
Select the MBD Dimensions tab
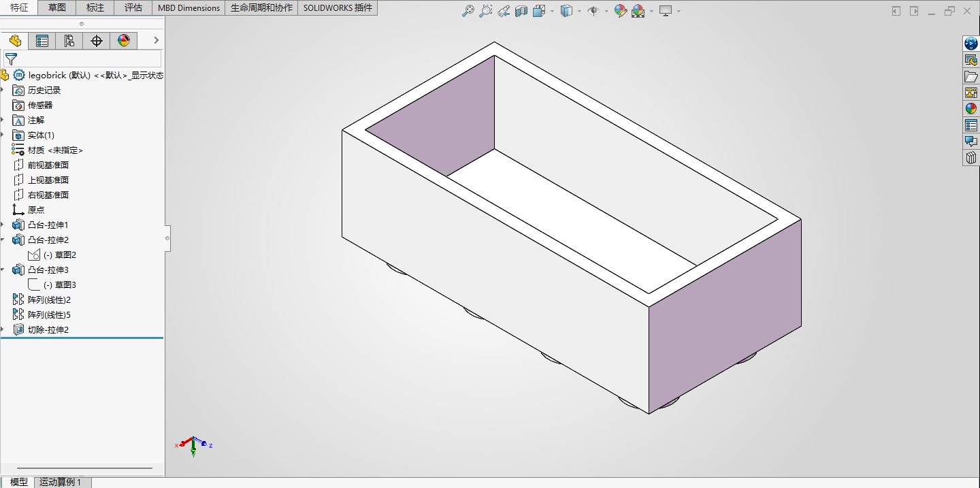click(189, 8)
